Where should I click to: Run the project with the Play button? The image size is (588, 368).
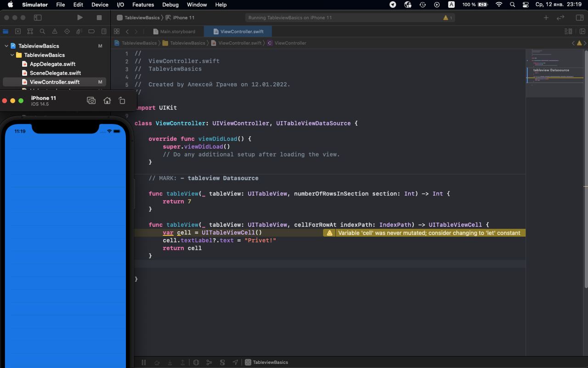coord(80,17)
